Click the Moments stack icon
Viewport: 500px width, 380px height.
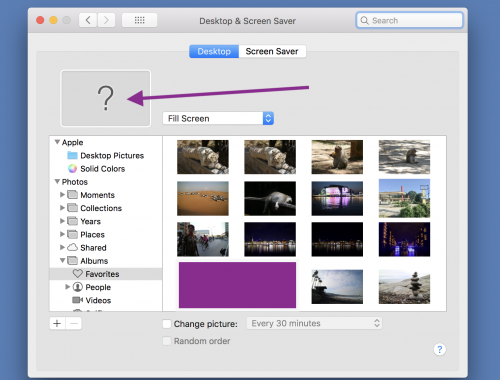coord(72,195)
